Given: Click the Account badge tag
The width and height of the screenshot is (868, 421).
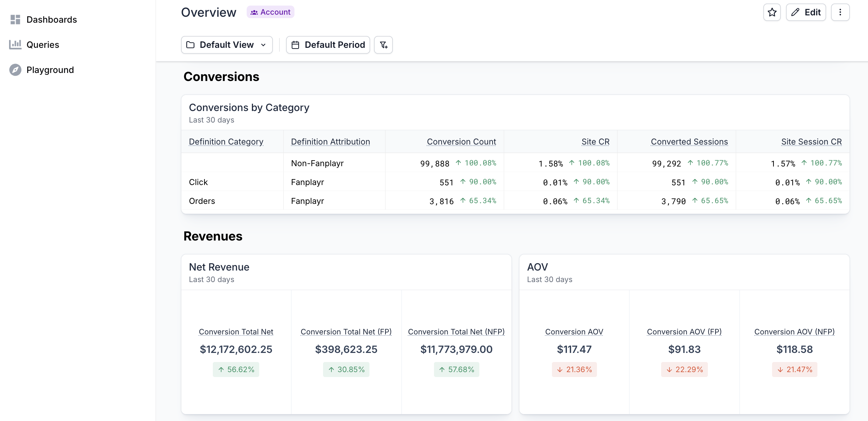Looking at the screenshot, I should (270, 12).
